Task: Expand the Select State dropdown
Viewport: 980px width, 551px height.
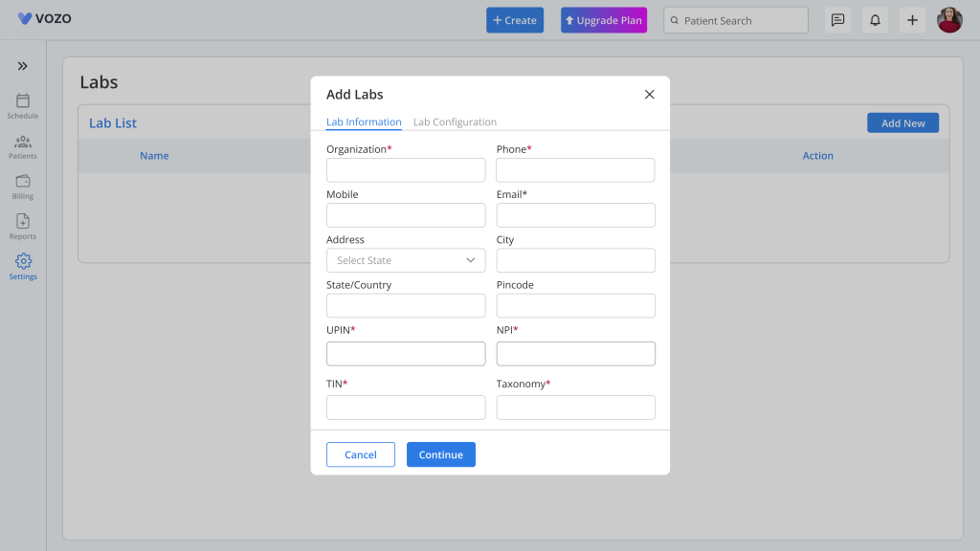Action: click(x=406, y=260)
